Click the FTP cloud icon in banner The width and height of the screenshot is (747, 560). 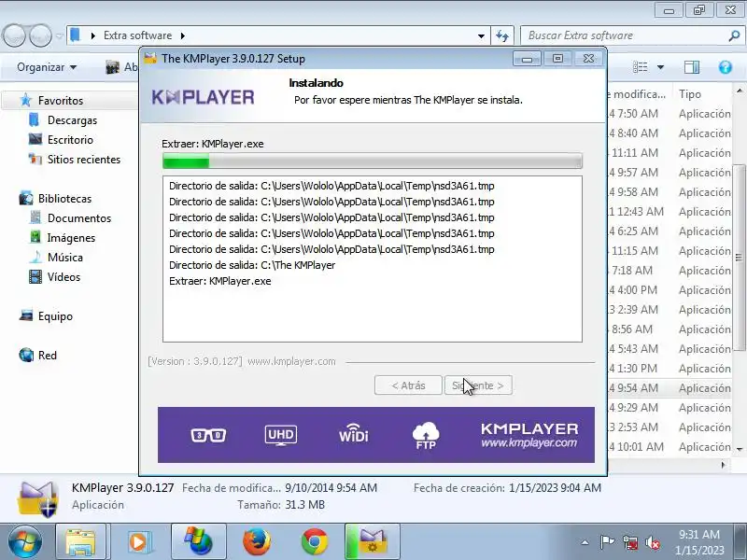coord(426,435)
